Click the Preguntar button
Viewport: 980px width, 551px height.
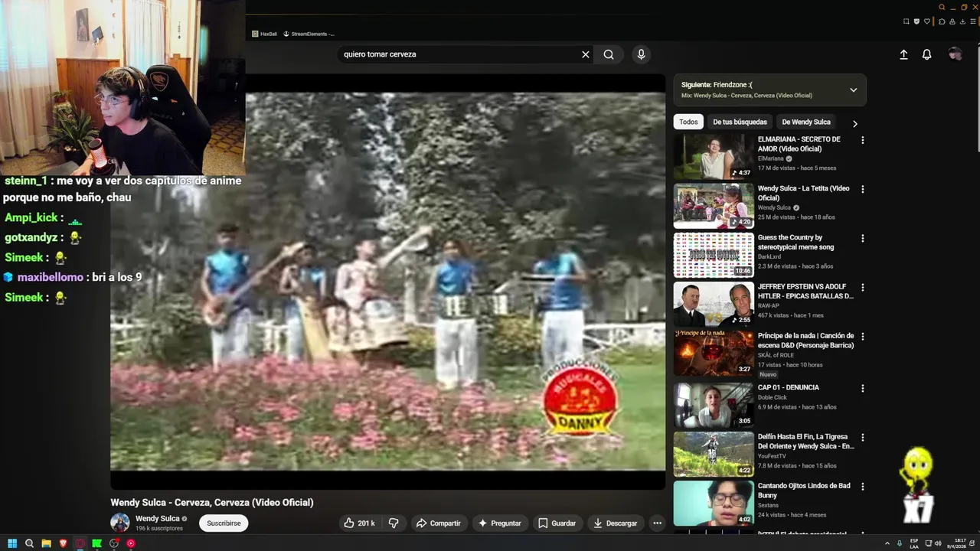point(499,523)
